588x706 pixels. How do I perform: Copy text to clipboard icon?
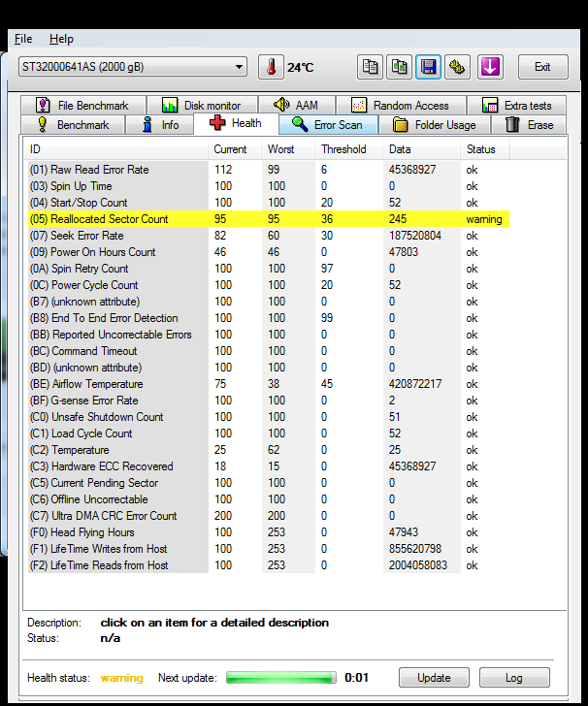coord(370,67)
